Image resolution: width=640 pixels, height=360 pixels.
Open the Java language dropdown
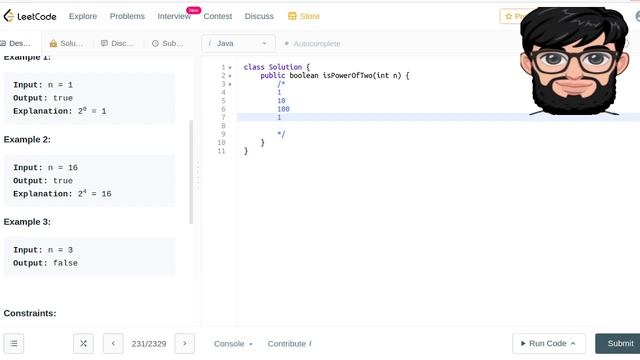click(238, 43)
